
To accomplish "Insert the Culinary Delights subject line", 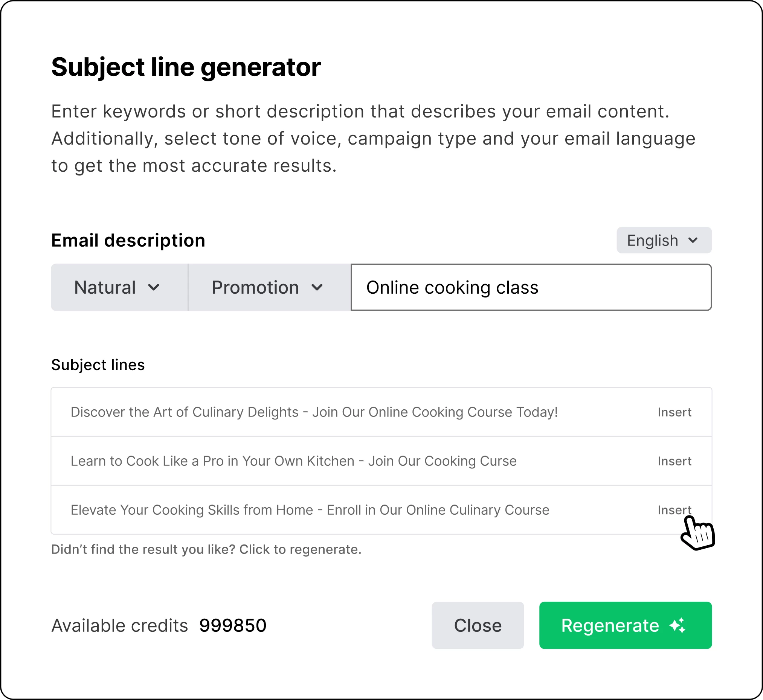I will point(674,412).
